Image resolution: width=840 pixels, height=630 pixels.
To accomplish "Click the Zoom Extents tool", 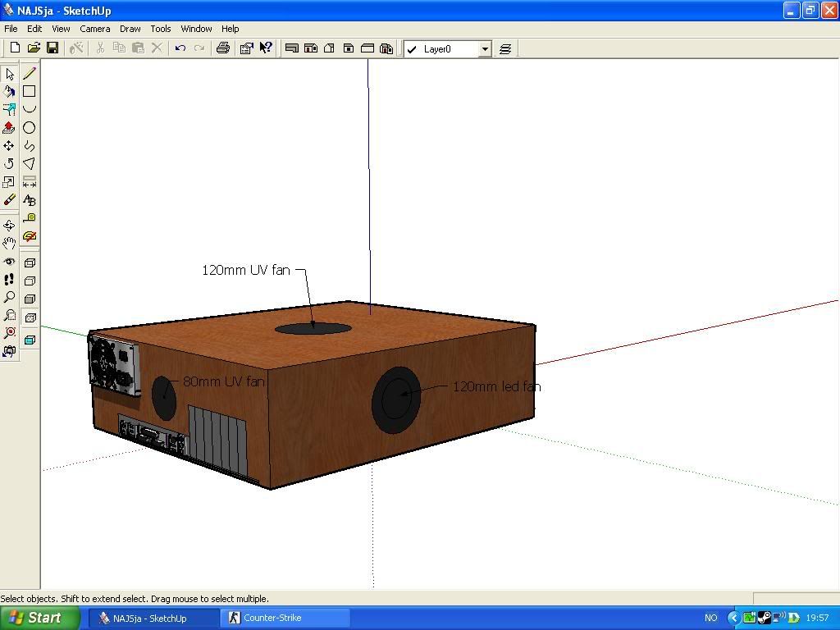I will coord(9,333).
